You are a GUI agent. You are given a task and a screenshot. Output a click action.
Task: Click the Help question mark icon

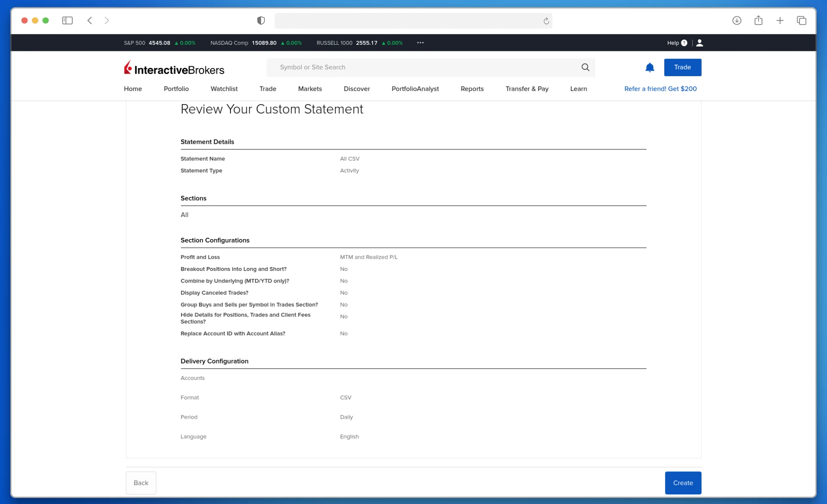pyautogui.click(x=684, y=43)
